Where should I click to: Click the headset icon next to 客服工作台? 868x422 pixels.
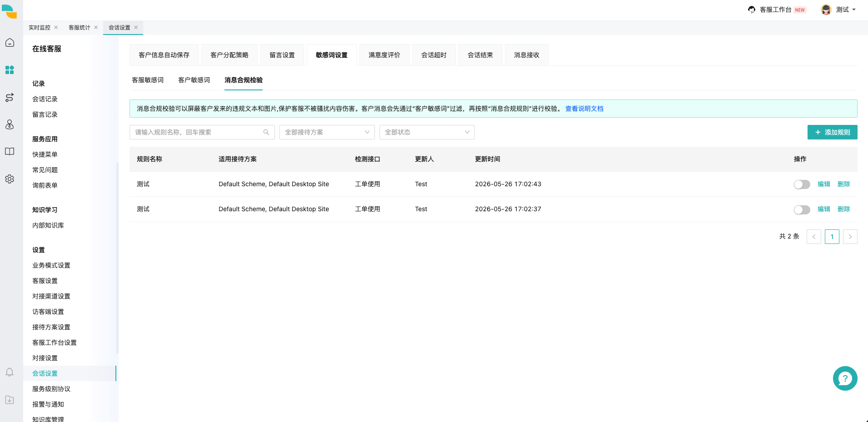point(752,10)
